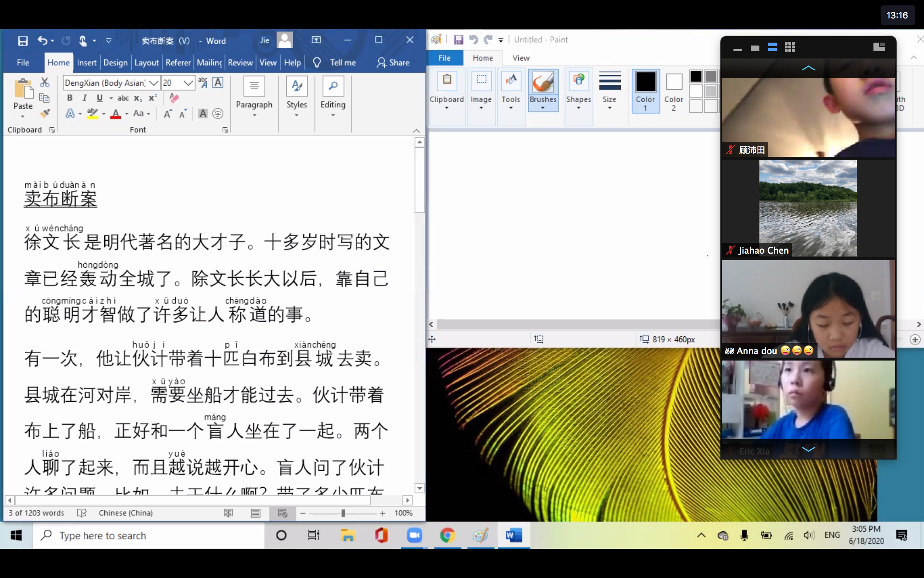Screen dimensions: 924x578
Task: Save the Paint image via quick access icon
Action: tap(458, 39)
